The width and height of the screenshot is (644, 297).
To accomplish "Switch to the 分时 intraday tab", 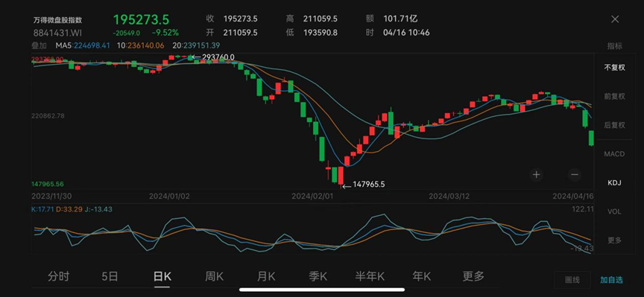I will tap(58, 276).
